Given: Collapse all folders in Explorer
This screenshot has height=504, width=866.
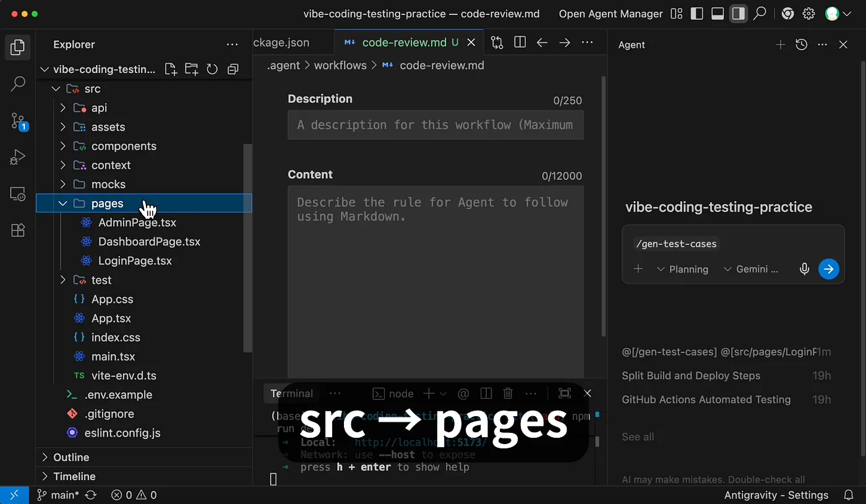Looking at the screenshot, I should [233, 69].
